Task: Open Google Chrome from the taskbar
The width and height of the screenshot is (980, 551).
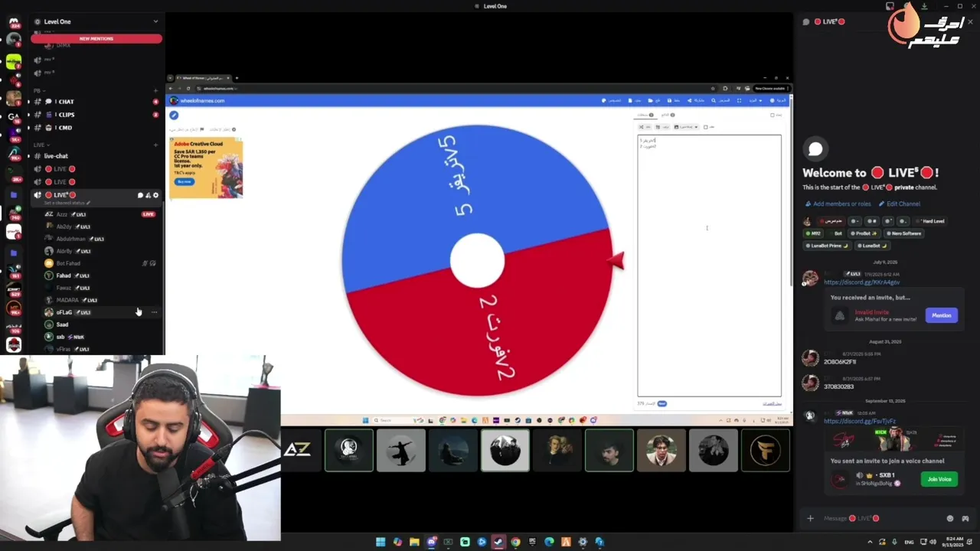Action: pos(515,542)
